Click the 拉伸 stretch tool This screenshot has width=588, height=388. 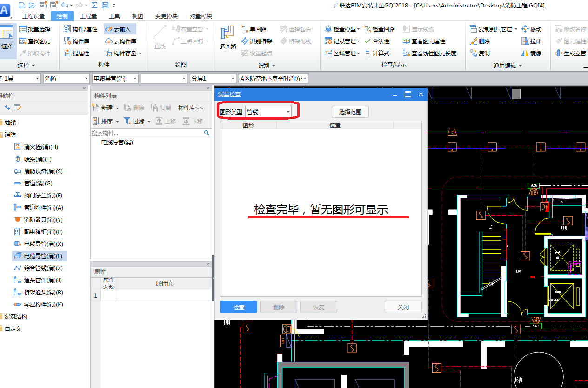pyautogui.click(x=532, y=41)
